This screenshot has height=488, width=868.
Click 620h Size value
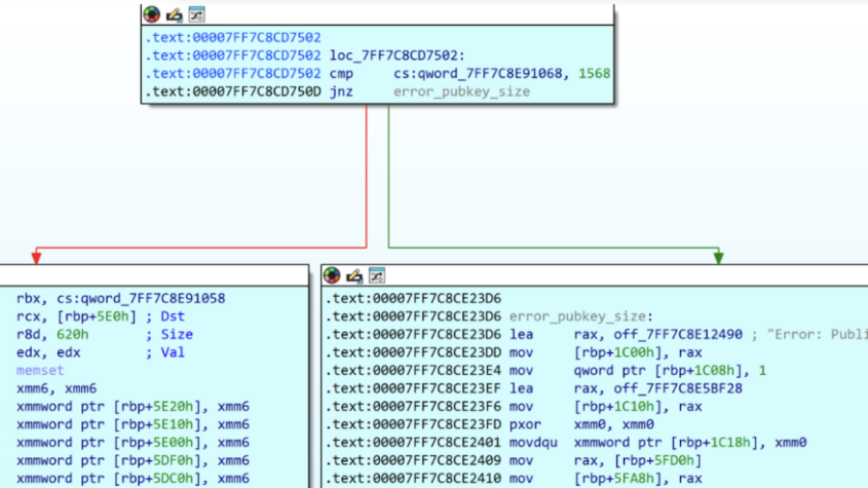pos(72,335)
